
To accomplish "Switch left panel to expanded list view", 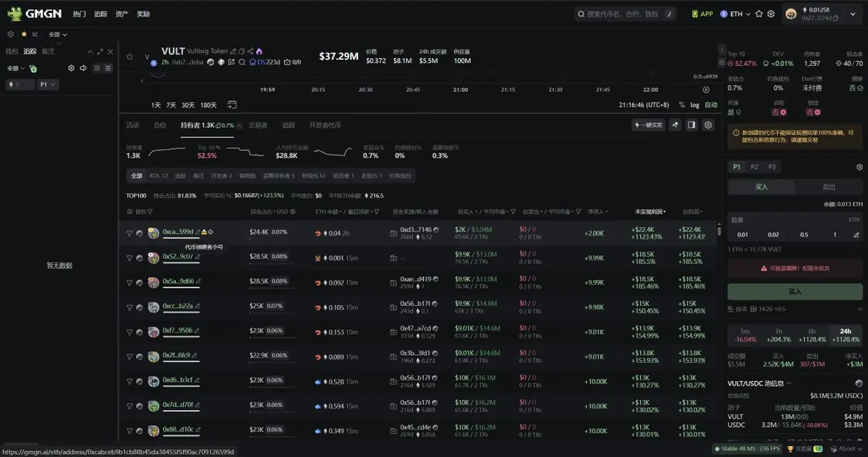I will [x=108, y=68].
